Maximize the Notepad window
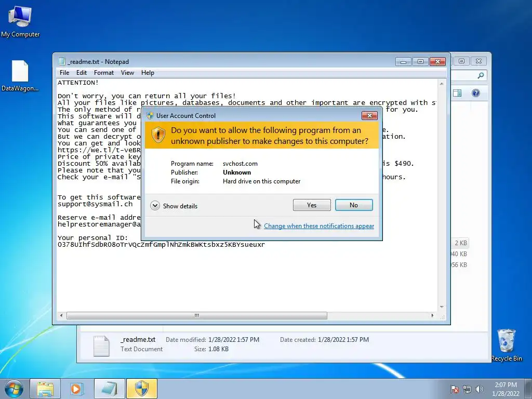Viewport: 532px width, 399px height. coord(420,62)
